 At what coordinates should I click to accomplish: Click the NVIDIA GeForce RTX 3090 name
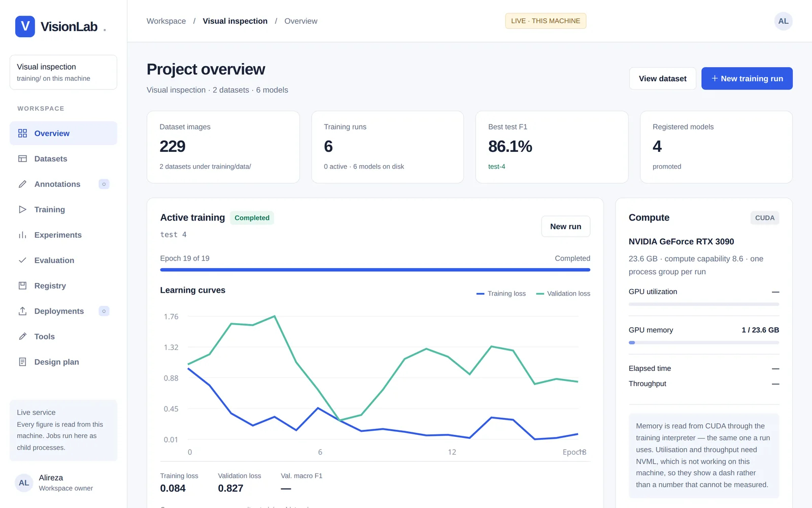pos(681,242)
